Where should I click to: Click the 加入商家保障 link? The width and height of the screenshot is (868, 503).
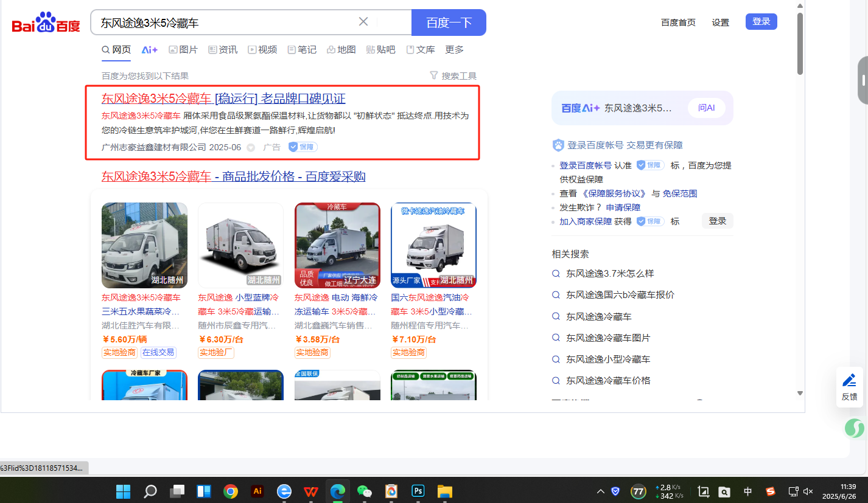tap(586, 221)
